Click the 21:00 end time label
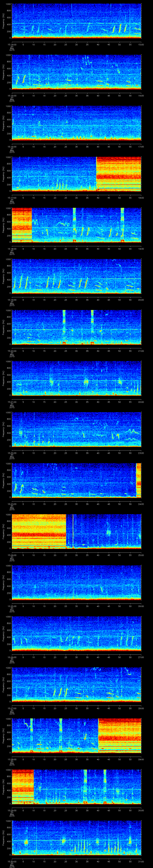The image size is (153, 868). pos(141,351)
